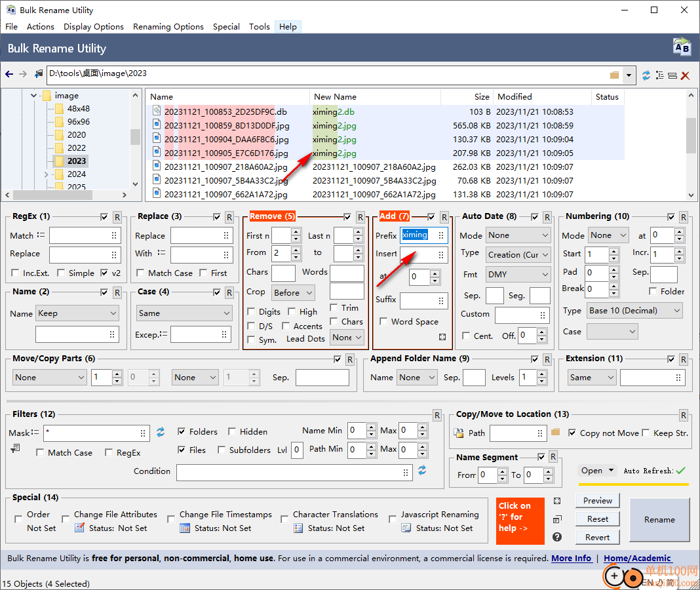Image resolution: width=700 pixels, height=590 pixels.
Task: Click the refresh file list icon
Action: (646, 75)
